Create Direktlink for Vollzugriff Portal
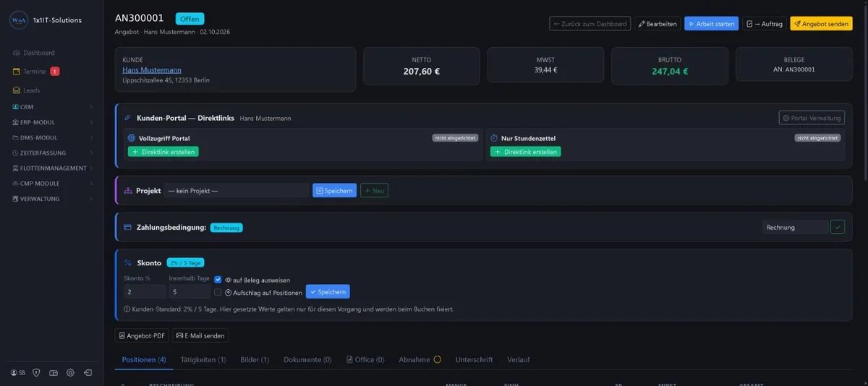Image resolution: width=868 pixels, height=386 pixels. click(163, 152)
